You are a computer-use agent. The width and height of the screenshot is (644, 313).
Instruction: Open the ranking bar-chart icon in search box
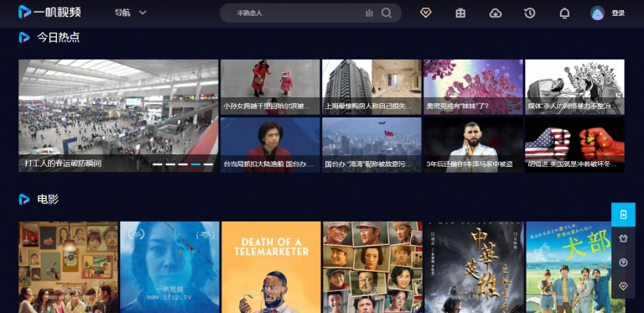(369, 13)
